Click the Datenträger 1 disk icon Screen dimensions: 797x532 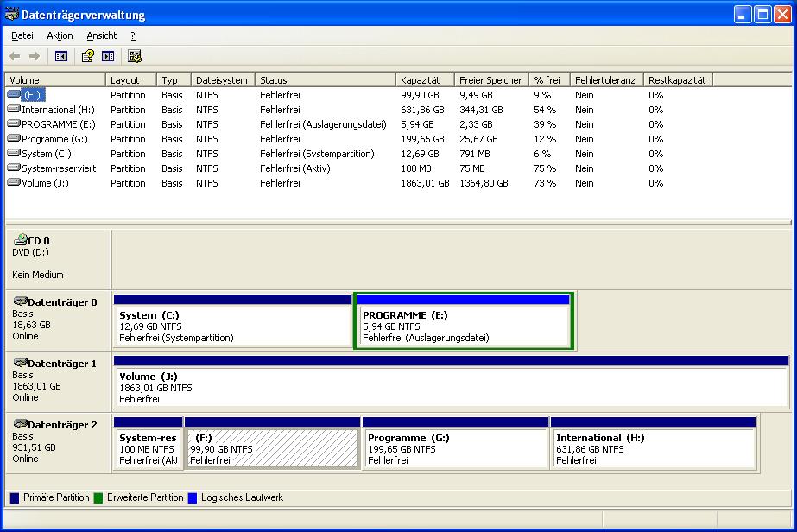point(21,363)
